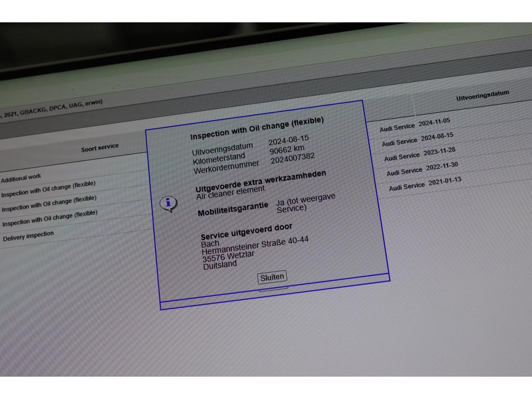Screen dimensions: 532x399
Task: Click the Sluiten button
Action: pyautogui.click(x=272, y=277)
